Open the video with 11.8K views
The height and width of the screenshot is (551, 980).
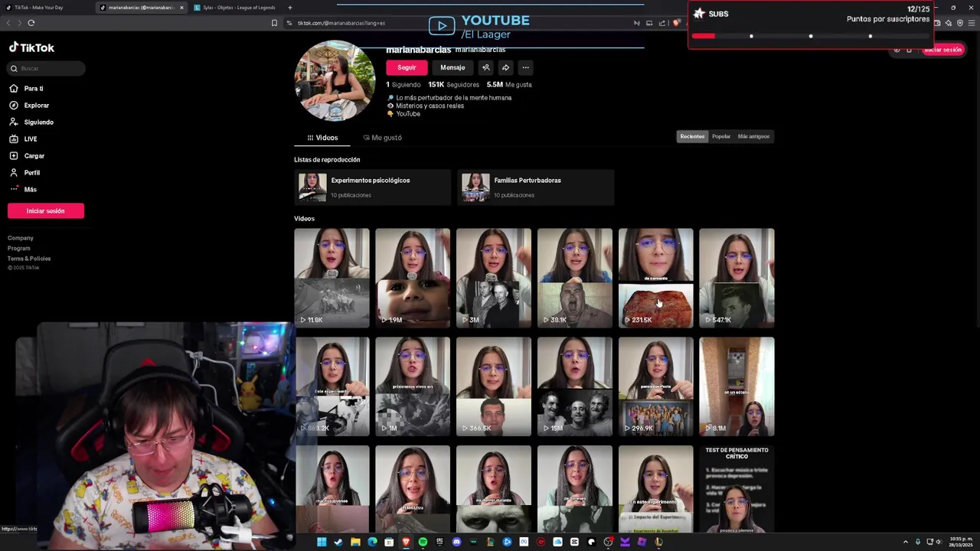click(332, 278)
